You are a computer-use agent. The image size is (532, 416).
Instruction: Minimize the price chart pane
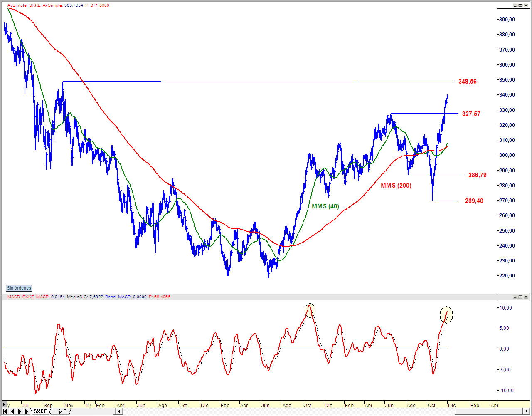click(x=515, y=5)
